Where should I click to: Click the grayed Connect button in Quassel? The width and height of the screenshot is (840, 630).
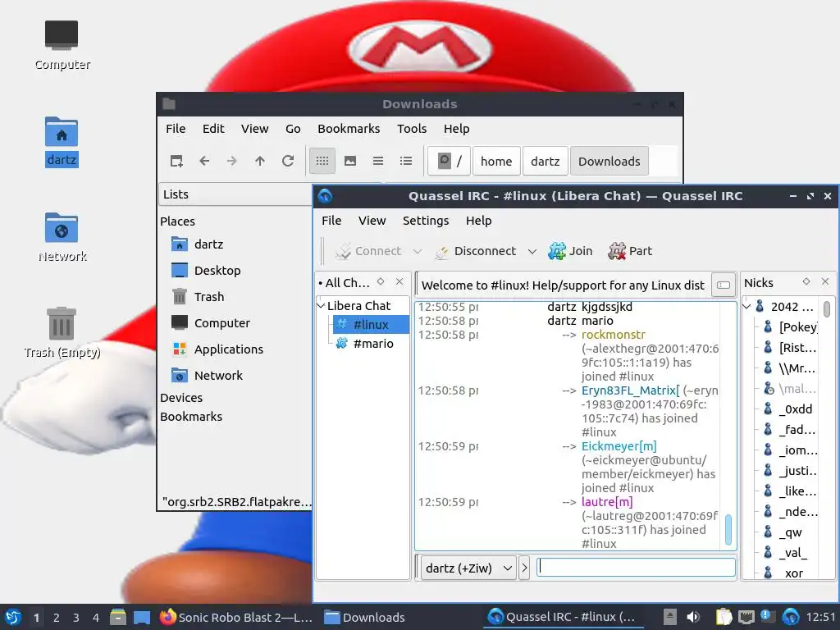tap(368, 251)
